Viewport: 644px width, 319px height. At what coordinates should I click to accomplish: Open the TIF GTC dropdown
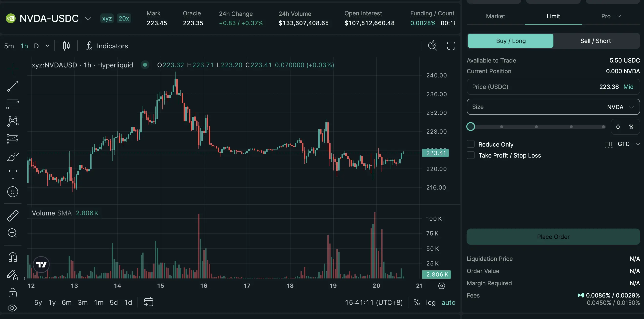[x=629, y=144]
